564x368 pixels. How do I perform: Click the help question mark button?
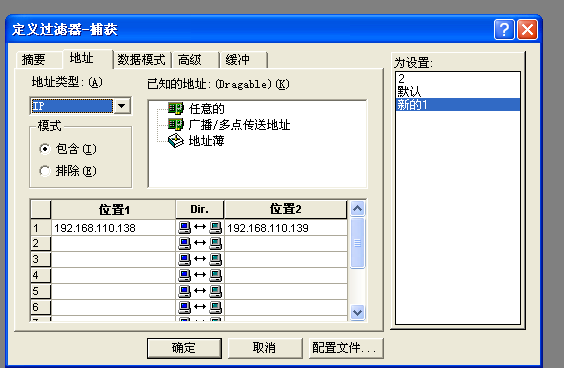click(x=504, y=29)
